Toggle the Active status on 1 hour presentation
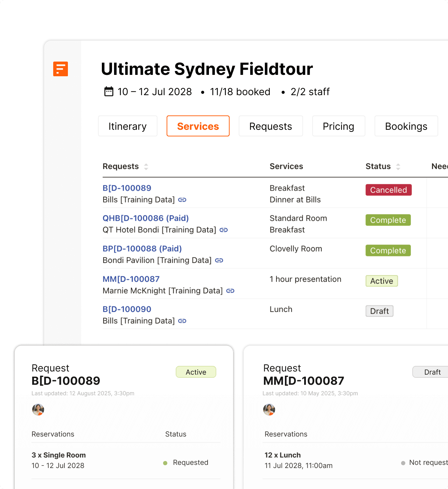Screen dimensions: 448x489 pos(381,281)
